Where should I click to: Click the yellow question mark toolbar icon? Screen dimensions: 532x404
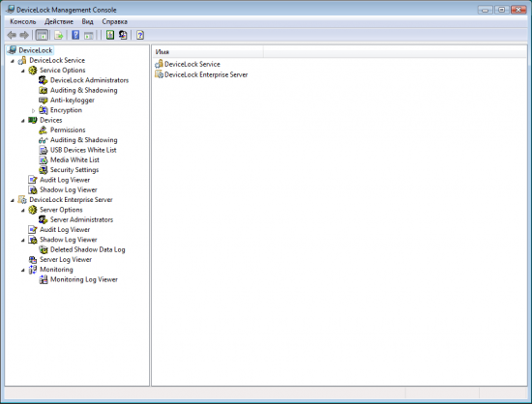(140, 35)
